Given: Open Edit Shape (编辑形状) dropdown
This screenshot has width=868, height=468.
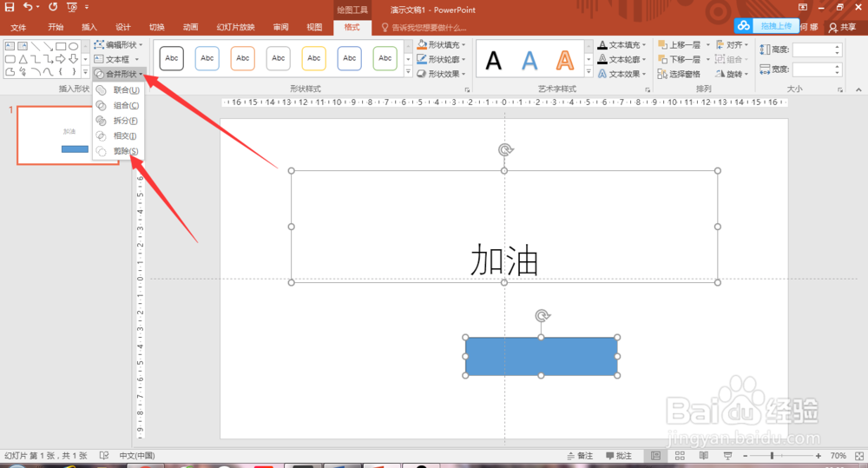Looking at the screenshot, I should point(118,45).
